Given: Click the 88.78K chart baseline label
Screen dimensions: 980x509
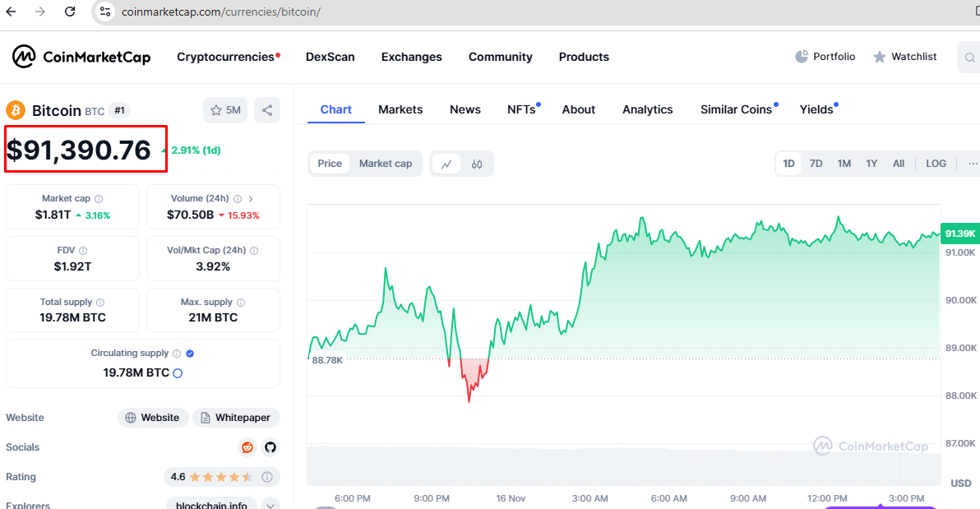Looking at the screenshot, I should 327,360.
